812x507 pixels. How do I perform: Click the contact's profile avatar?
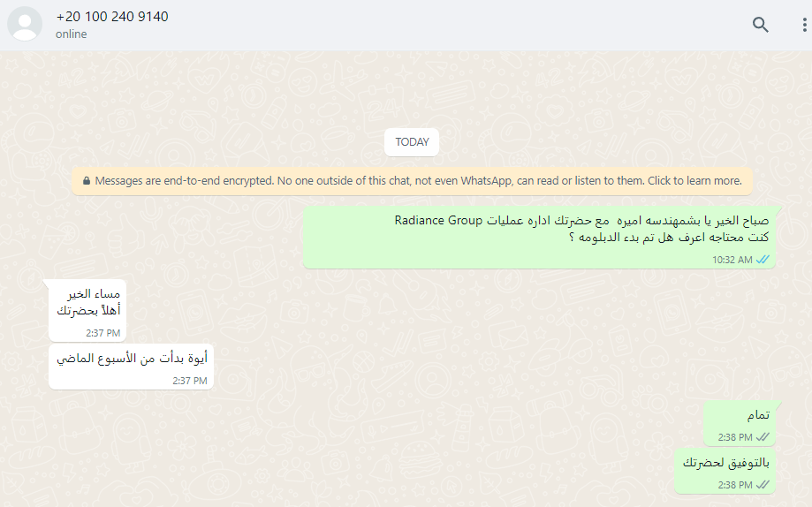pyautogui.click(x=25, y=24)
